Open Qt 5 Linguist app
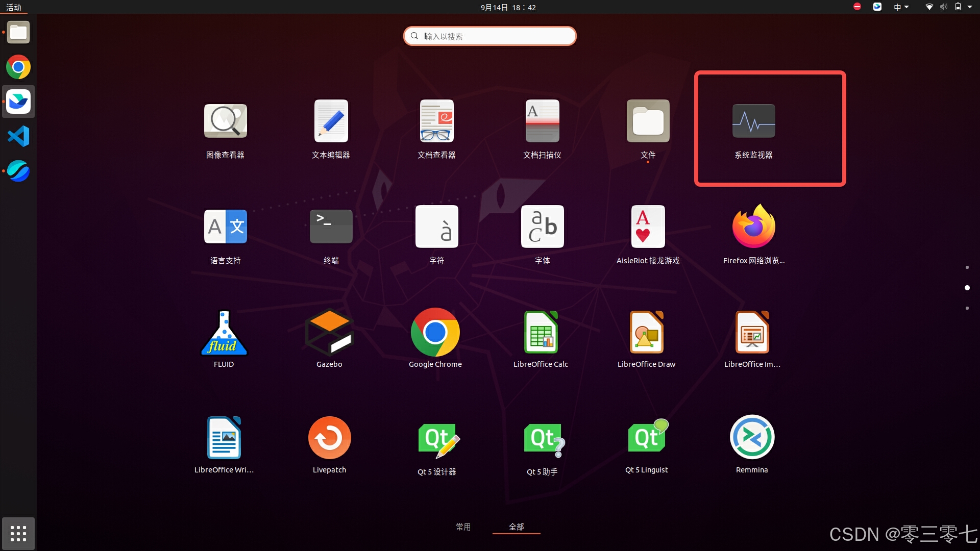This screenshot has height=551, width=980. point(647,438)
